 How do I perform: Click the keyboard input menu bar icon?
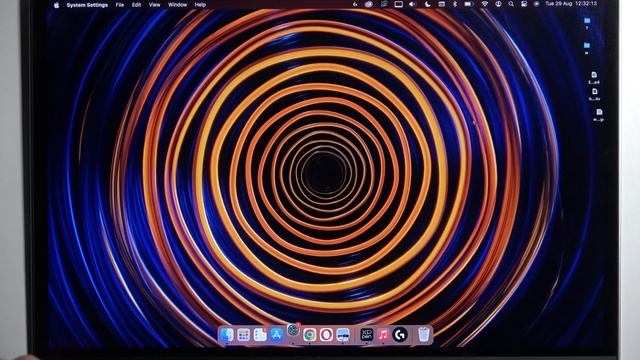click(441, 4)
